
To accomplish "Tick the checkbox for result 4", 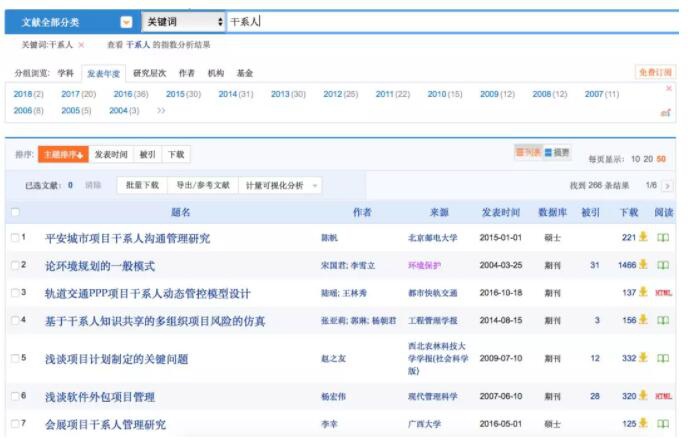I will (15, 320).
